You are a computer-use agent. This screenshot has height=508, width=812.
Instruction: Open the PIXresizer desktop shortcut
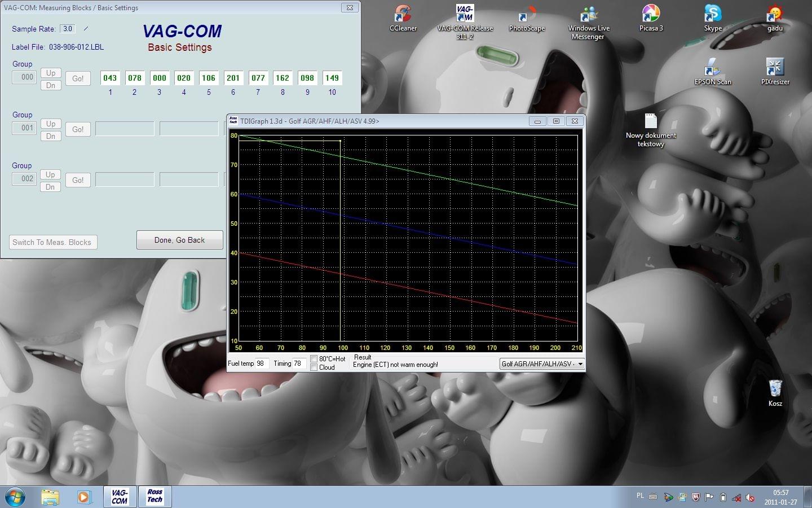click(x=775, y=71)
